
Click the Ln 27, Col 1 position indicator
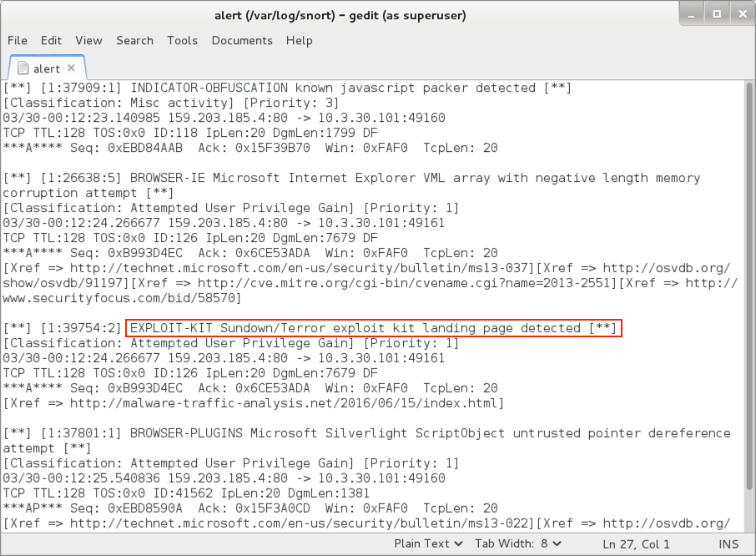[x=636, y=544]
